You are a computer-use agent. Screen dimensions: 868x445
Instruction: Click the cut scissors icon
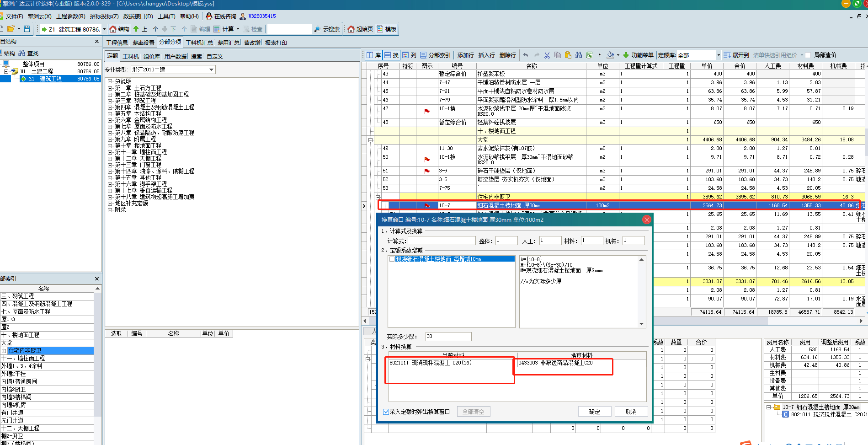coord(547,55)
